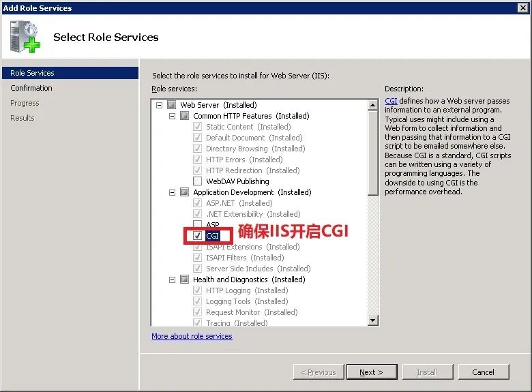The image size is (532, 392).
Task: Collapse the Web Server tree node
Action: click(x=159, y=105)
